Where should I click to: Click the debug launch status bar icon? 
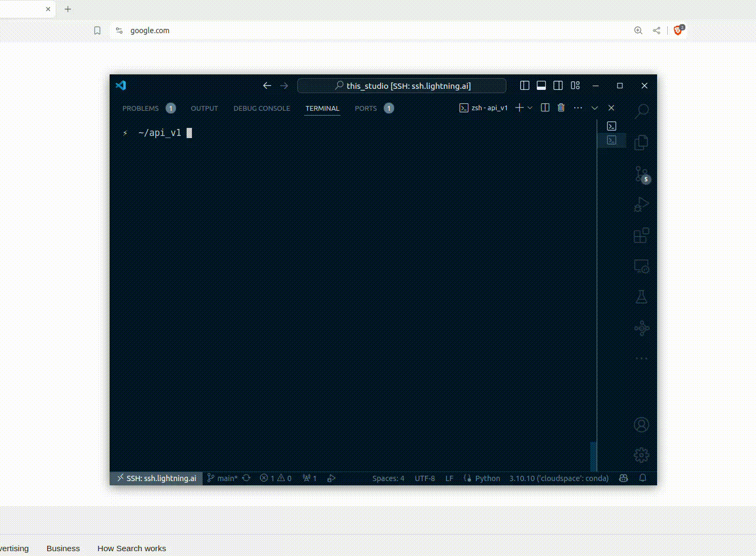point(331,478)
